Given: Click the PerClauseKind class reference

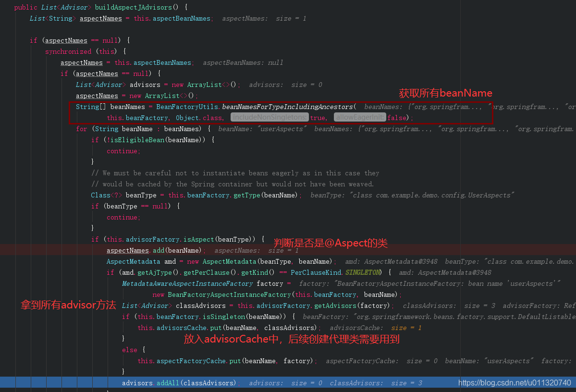Looking at the screenshot, I should [x=316, y=272].
